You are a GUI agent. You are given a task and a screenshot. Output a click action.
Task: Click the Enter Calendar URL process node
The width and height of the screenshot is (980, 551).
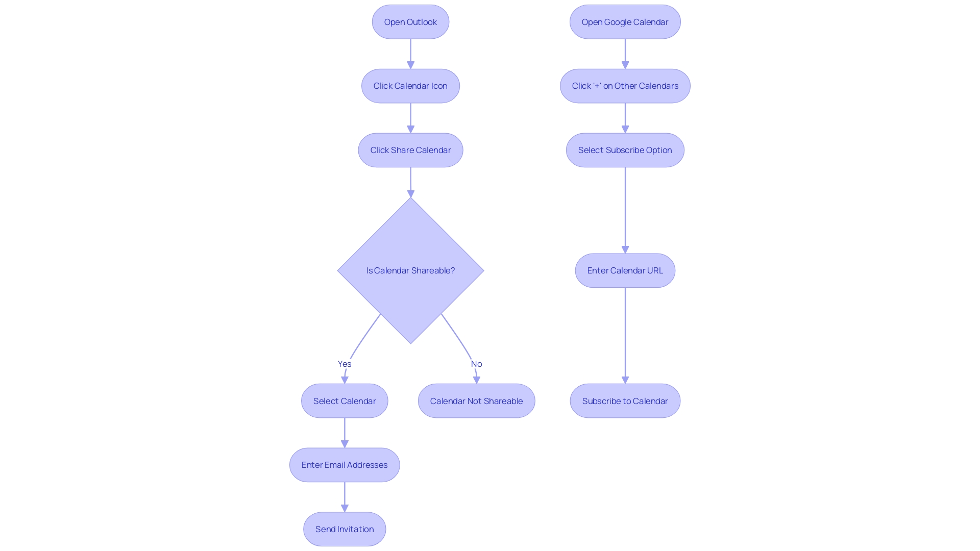625,270
